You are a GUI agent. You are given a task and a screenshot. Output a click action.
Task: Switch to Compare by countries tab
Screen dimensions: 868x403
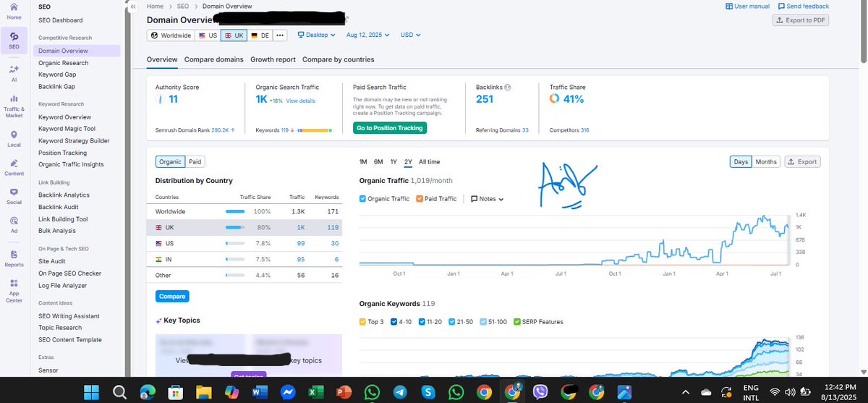(339, 59)
